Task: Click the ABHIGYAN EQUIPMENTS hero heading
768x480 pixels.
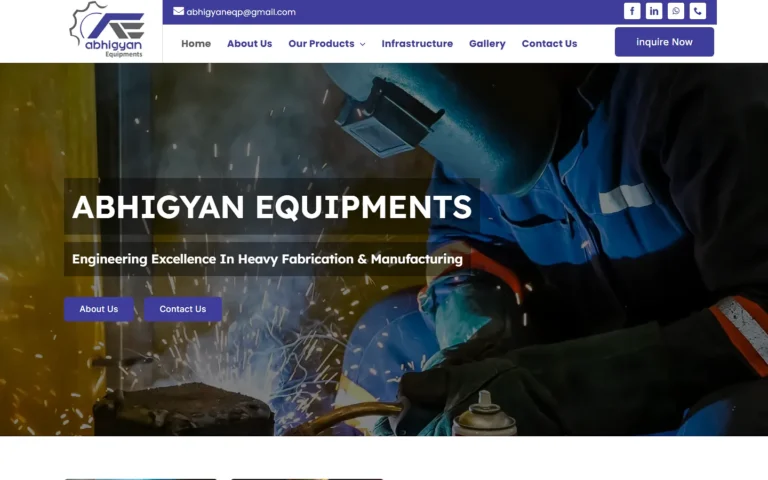Action: click(272, 206)
